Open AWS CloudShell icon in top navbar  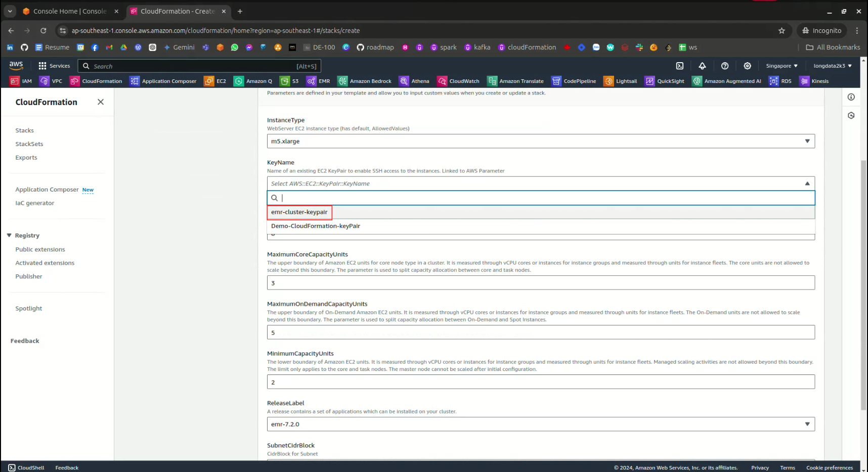(x=680, y=66)
